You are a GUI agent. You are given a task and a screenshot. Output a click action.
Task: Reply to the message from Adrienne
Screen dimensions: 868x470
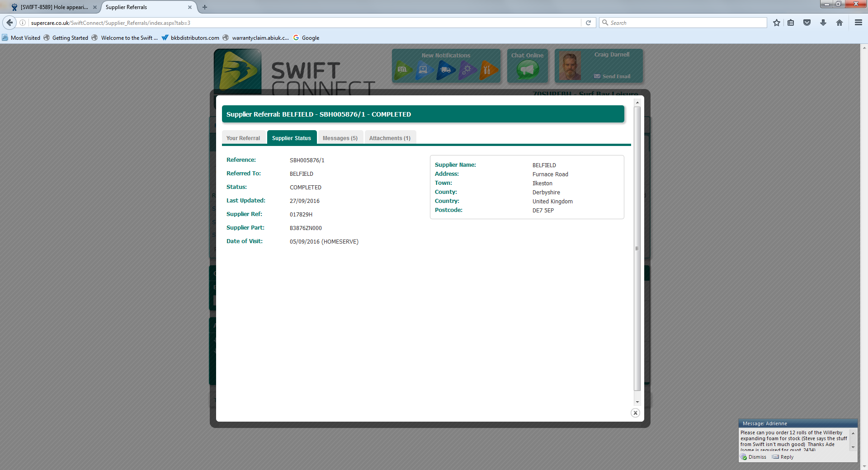pos(783,457)
